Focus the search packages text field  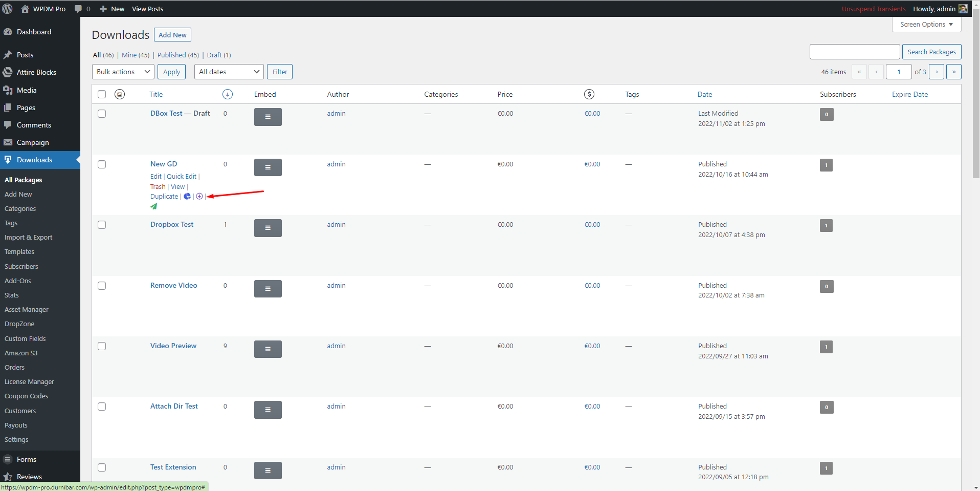point(855,52)
